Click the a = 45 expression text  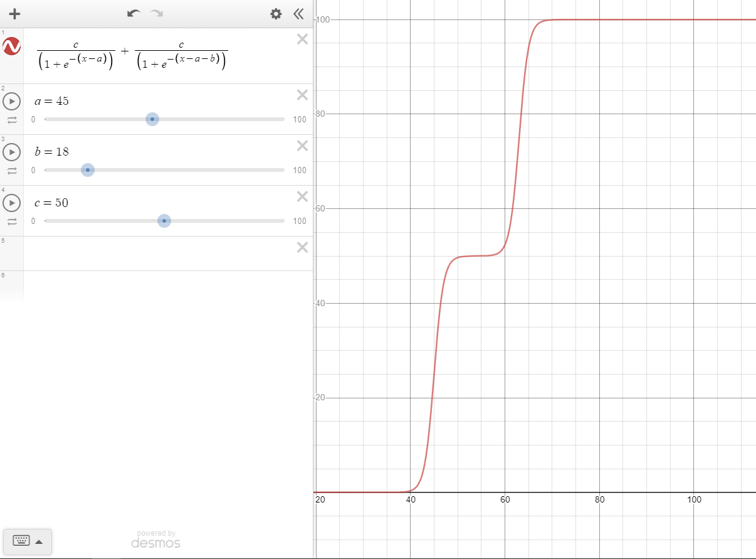click(51, 101)
